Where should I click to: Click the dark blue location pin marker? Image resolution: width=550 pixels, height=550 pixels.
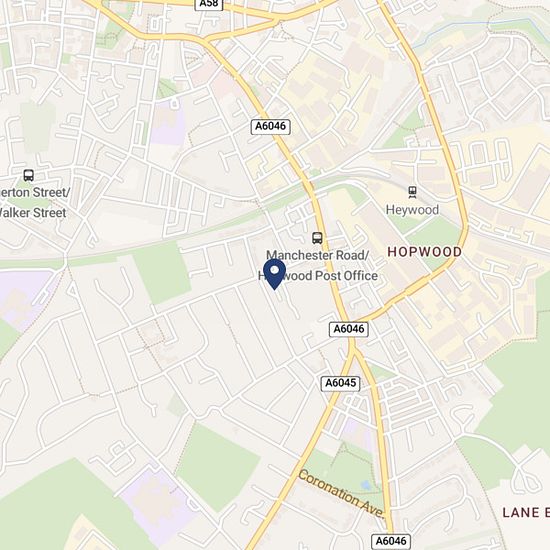pyautogui.click(x=274, y=274)
